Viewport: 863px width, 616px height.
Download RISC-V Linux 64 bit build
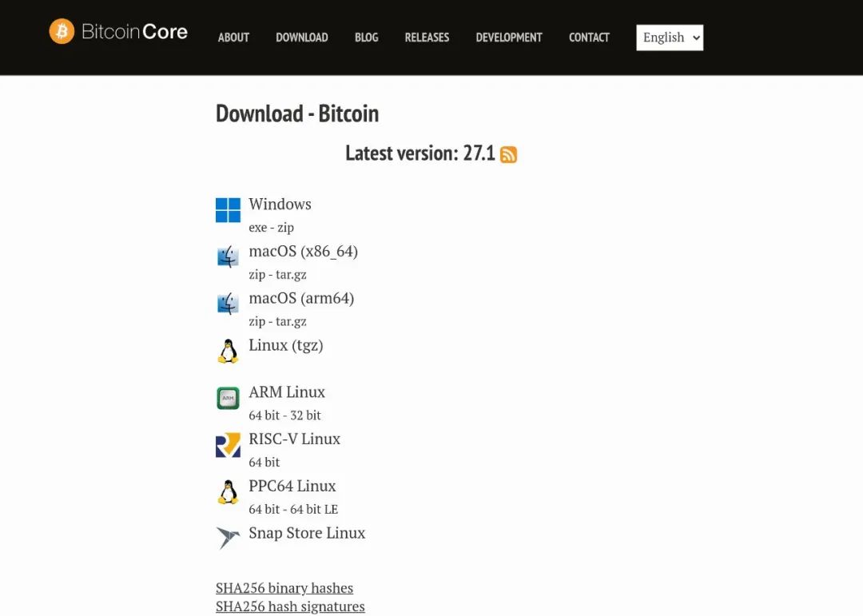264,463
